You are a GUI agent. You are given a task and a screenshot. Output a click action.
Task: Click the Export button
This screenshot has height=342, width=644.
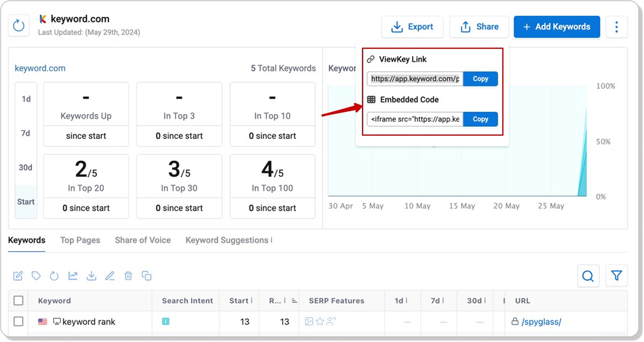point(412,27)
